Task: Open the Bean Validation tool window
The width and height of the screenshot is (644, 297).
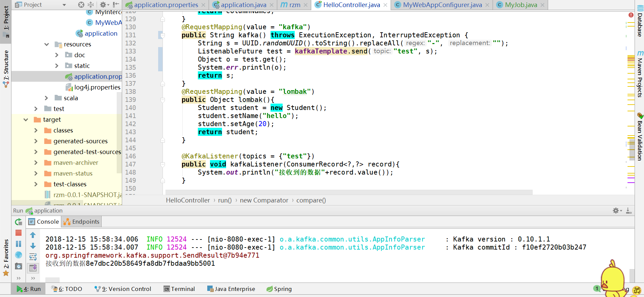Action: (x=640, y=137)
